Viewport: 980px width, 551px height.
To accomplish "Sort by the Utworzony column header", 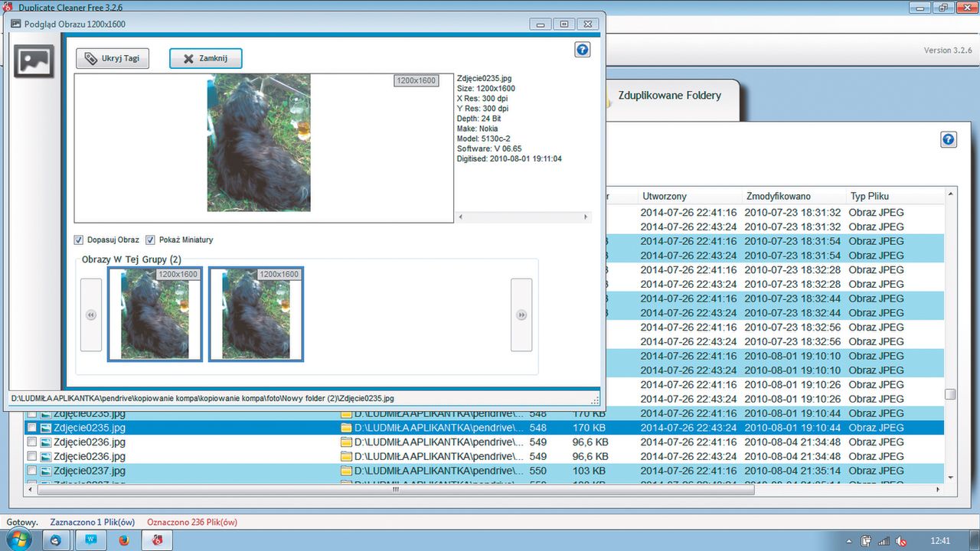I will coord(691,196).
